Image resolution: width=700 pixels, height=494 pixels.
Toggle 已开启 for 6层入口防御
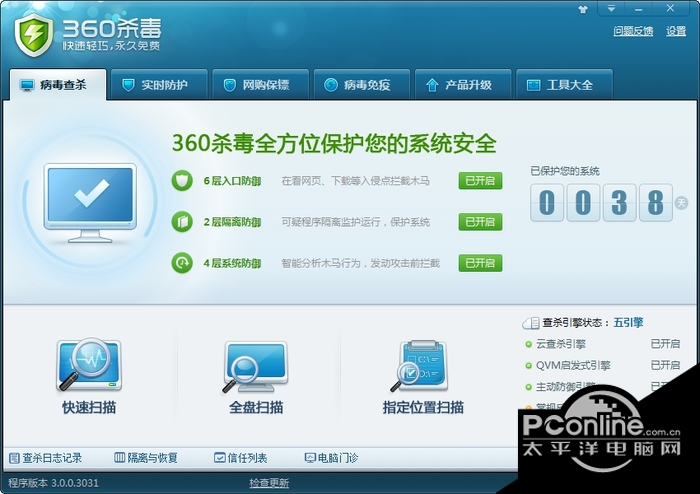[480, 181]
